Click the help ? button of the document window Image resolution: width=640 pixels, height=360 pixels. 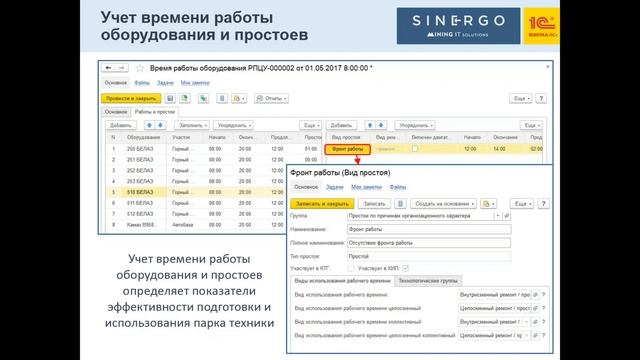[x=541, y=98]
